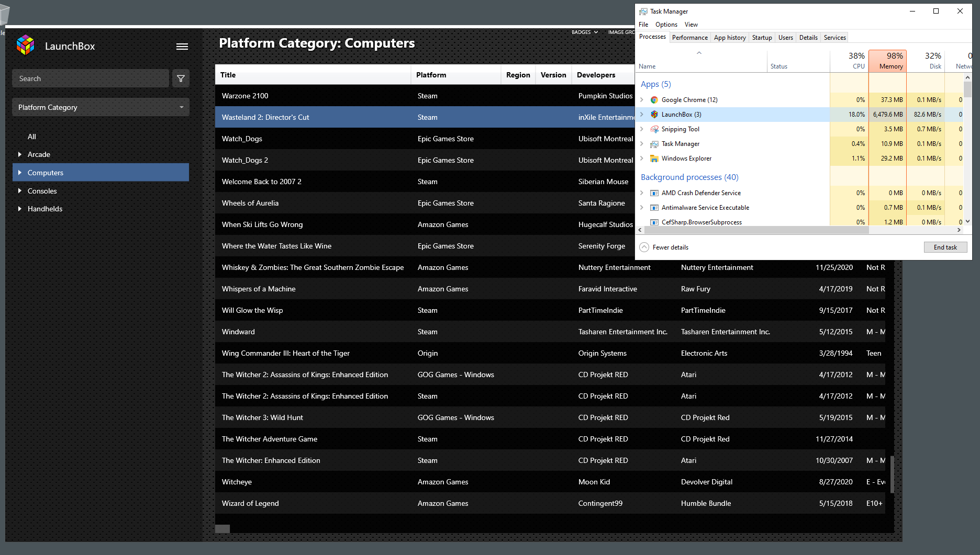Click the Background processes (40) heading
This screenshot has height=555, width=980.
[x=689, y=177]
